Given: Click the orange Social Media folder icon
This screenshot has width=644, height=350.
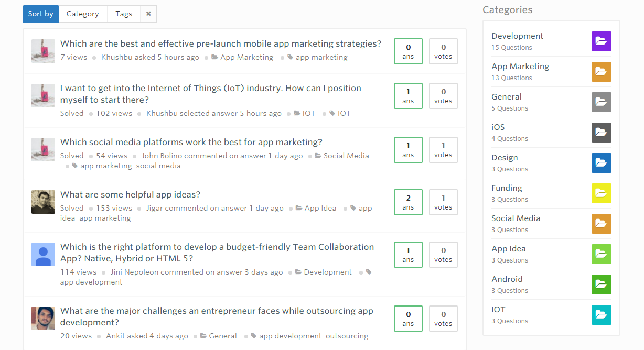Looking at the screenshot, I should 601,224.
